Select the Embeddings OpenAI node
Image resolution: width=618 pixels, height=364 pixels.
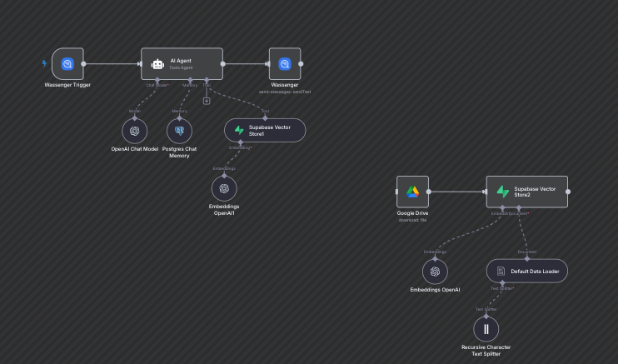pyautogui.click(x=435, y=272)
